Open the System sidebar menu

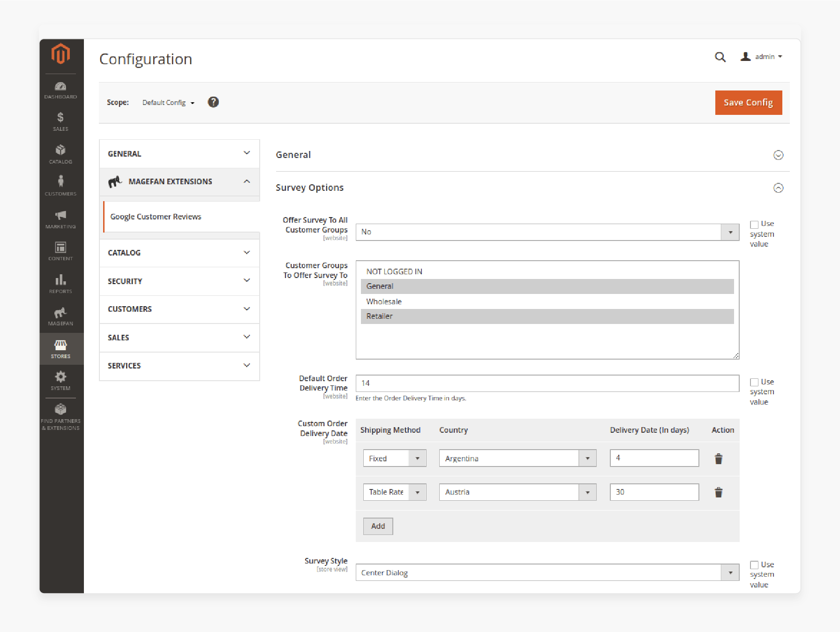click(60, 381)
